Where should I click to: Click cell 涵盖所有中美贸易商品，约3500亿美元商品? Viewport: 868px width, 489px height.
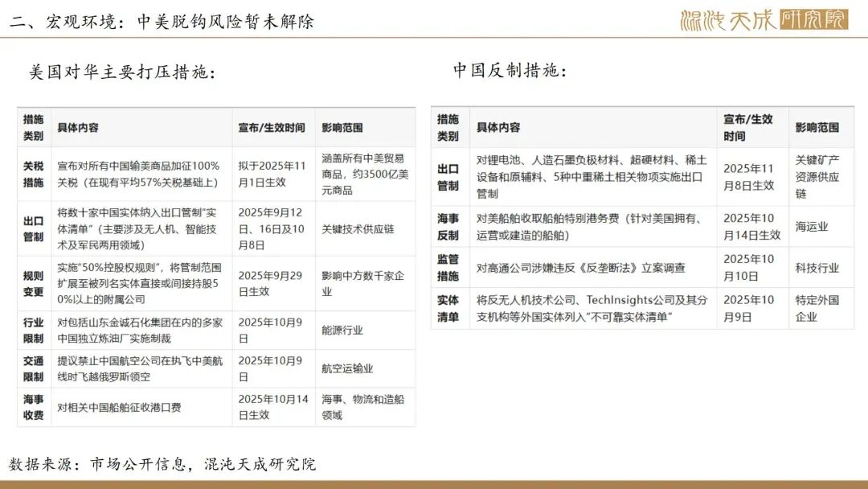pos(366,174)
